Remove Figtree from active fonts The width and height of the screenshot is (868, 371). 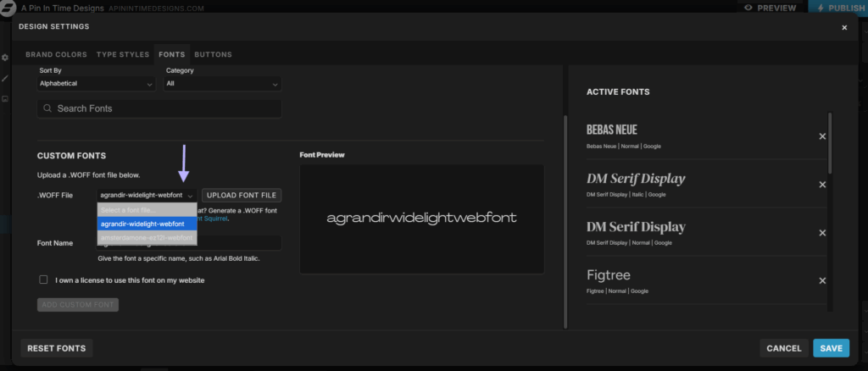pos(822,281)
